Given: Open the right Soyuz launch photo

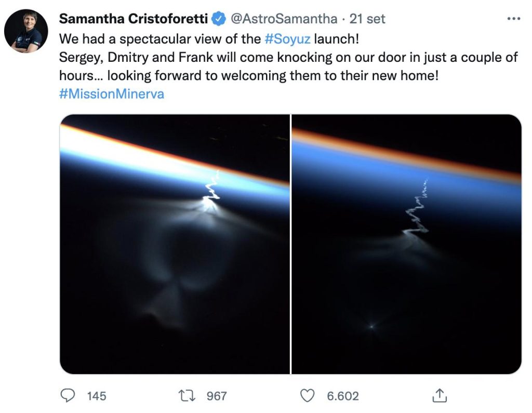Looking at the screenshot, I should click(406, 244).
